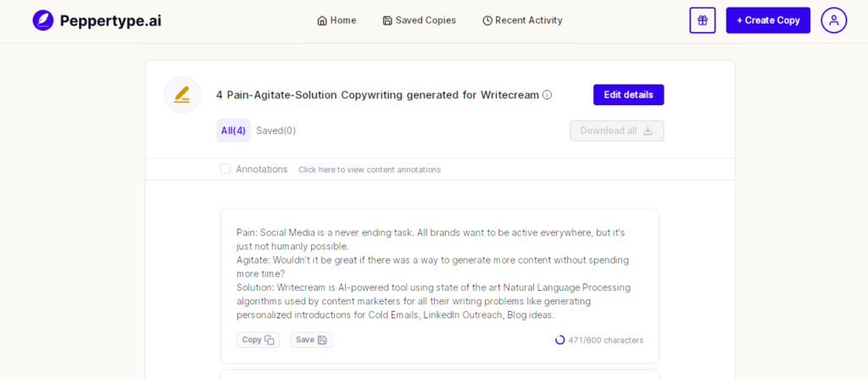
Task: Click the Download all button
Action: tap(617, 131)
